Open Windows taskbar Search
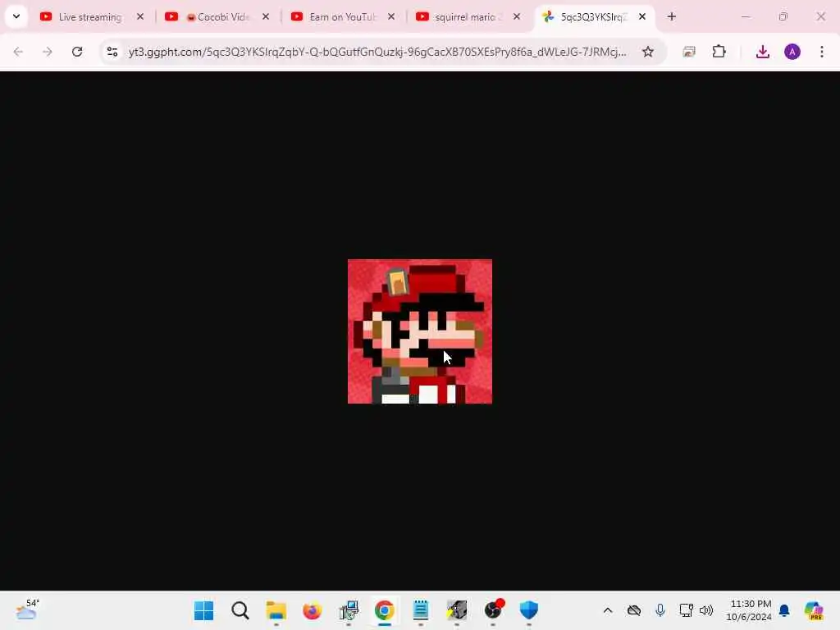This screenshot has width=840, height=630. tap(240, 610)
